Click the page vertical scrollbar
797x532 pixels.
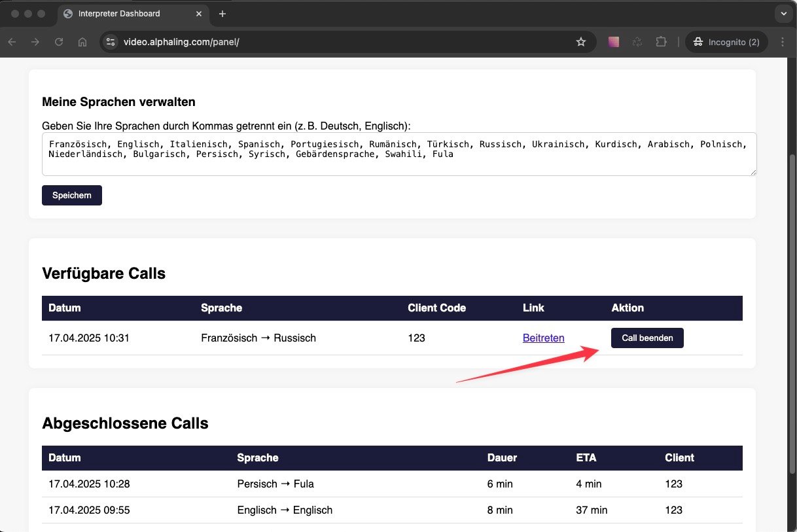coord(792,262)
